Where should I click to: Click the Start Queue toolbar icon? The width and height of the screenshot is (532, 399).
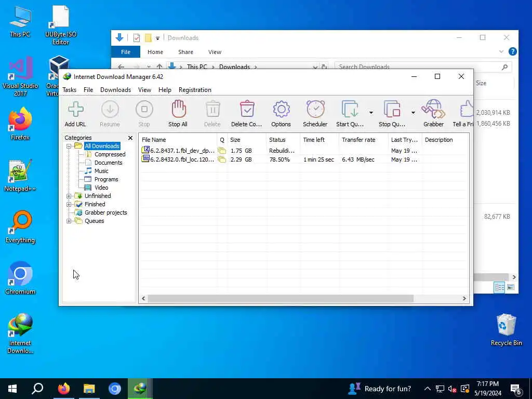tap(350, 109)
